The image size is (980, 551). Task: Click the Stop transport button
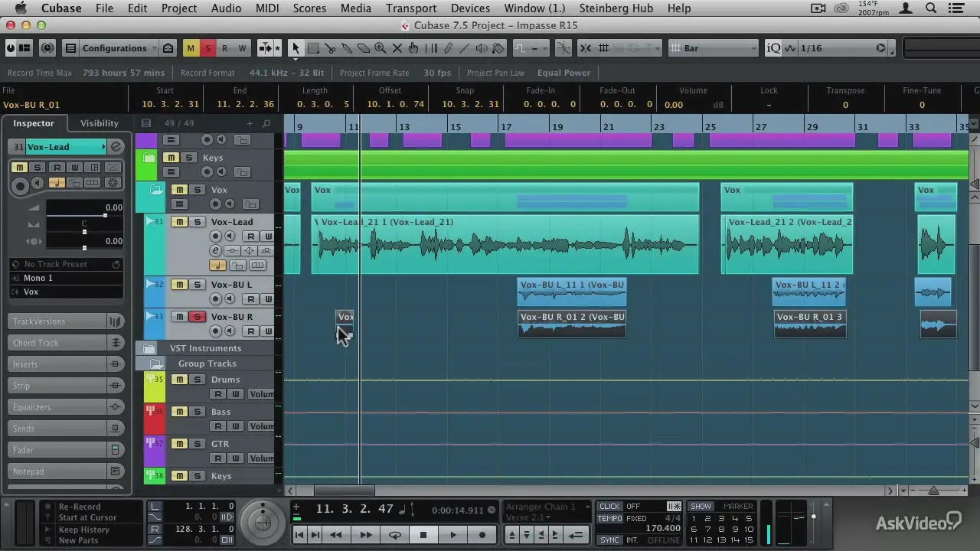[x=423, y=535]
